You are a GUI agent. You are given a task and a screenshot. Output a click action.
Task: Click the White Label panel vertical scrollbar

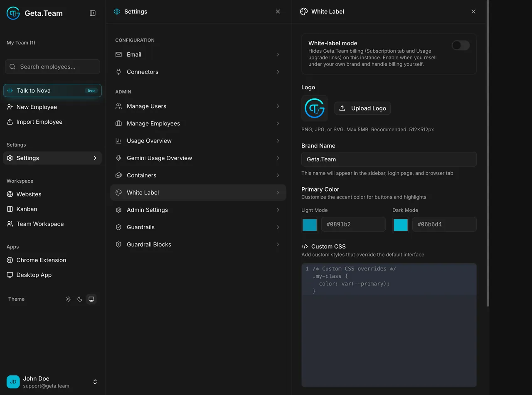(x=488, y=154)
